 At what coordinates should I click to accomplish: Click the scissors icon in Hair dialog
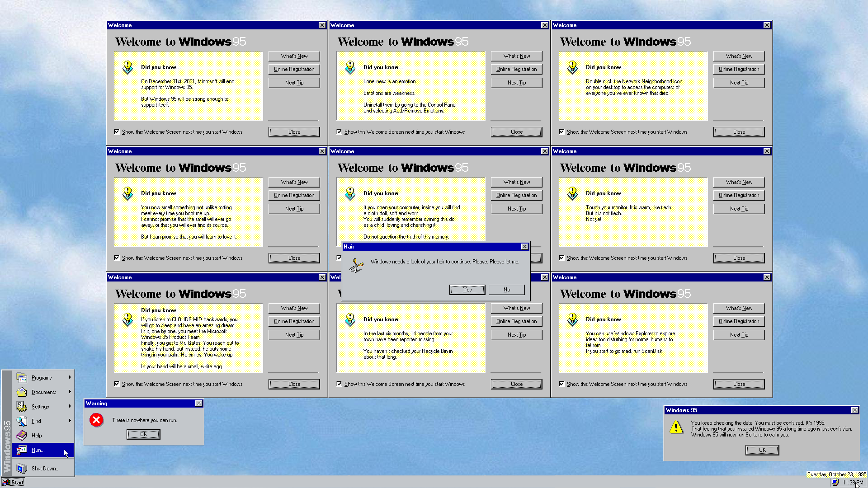pyautogui.click(x=357, y=266)
